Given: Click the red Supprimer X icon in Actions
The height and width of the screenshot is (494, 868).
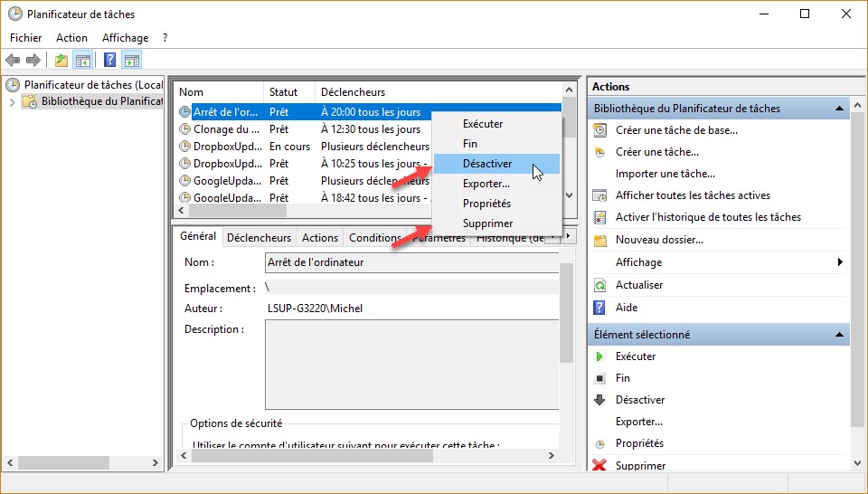Looking at the screenshot, I should (x=599, y=466).
